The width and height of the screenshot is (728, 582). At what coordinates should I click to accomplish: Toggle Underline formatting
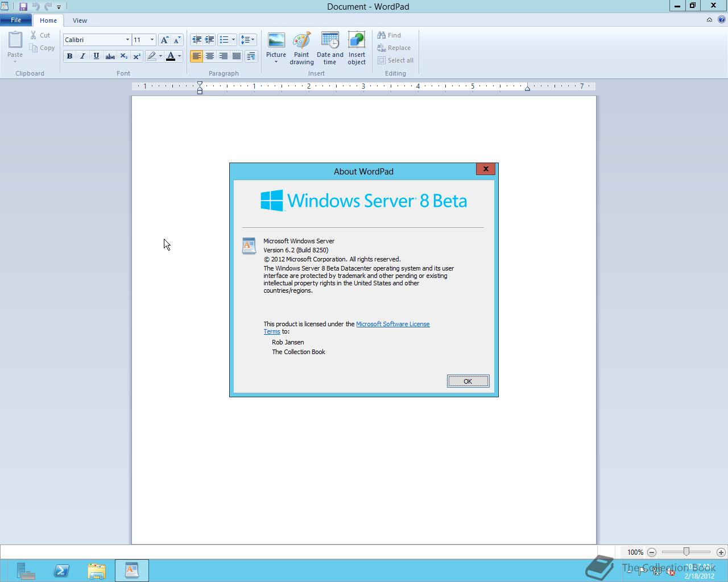(96, 56)
